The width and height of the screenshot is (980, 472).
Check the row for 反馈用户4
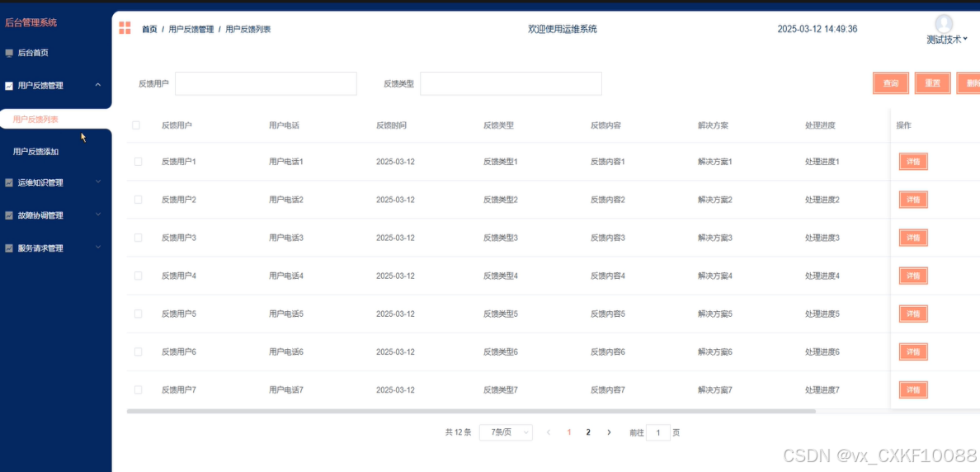click(138, 276)
